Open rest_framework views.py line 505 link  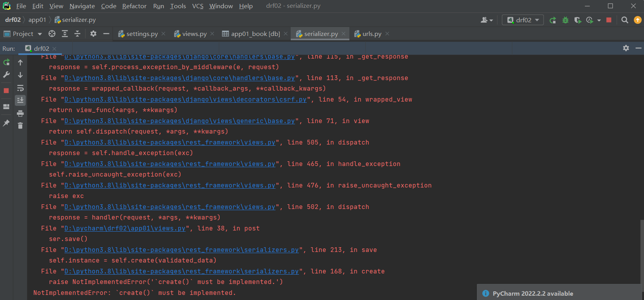click(170, 143)
